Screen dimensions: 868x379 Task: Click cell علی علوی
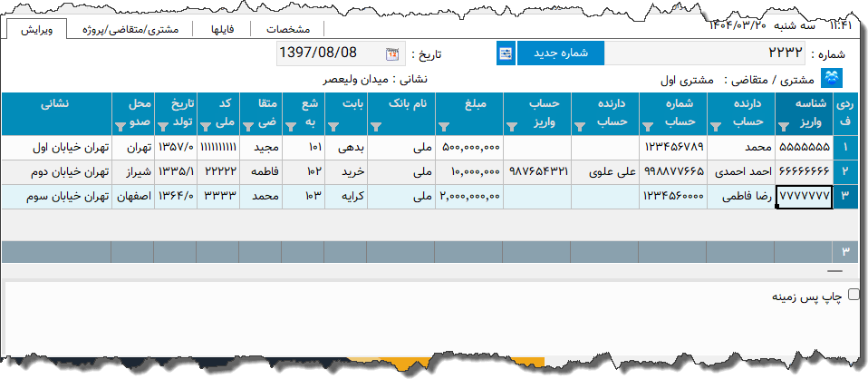(x=605, y=171)
